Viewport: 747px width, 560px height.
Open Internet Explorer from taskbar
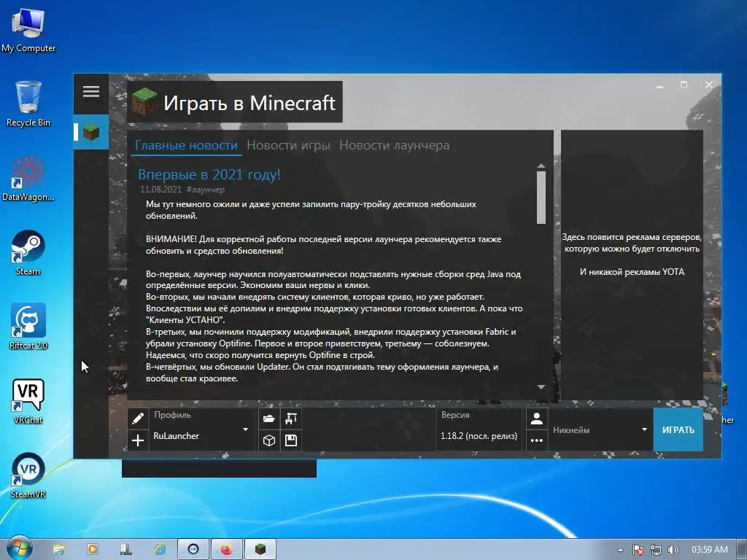click(x=160, y=550)
